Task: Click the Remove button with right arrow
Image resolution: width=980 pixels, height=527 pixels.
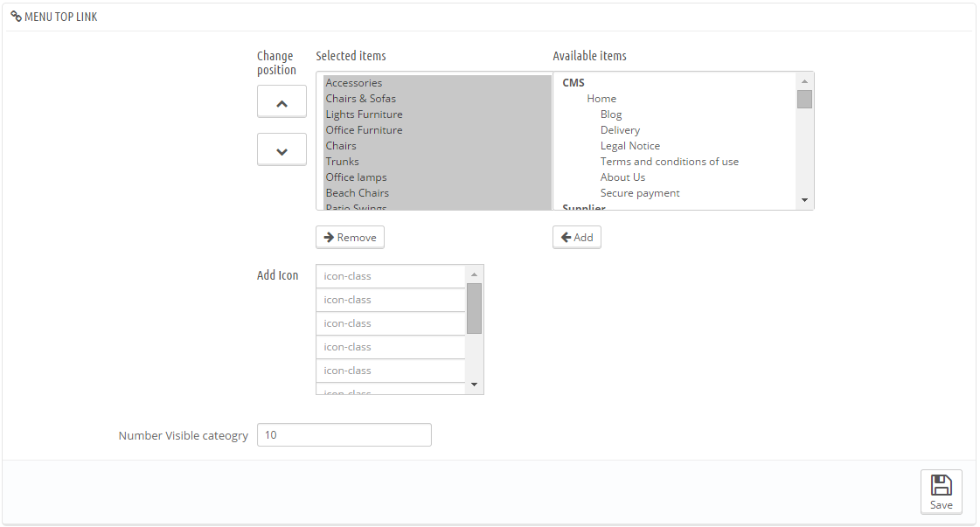Action: click(x=350, y=238)
